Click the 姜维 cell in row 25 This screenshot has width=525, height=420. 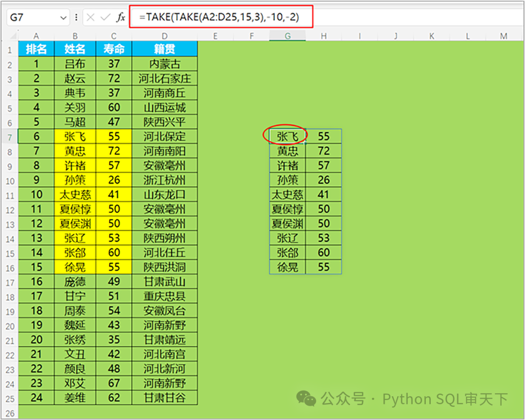tap(75, 398)
